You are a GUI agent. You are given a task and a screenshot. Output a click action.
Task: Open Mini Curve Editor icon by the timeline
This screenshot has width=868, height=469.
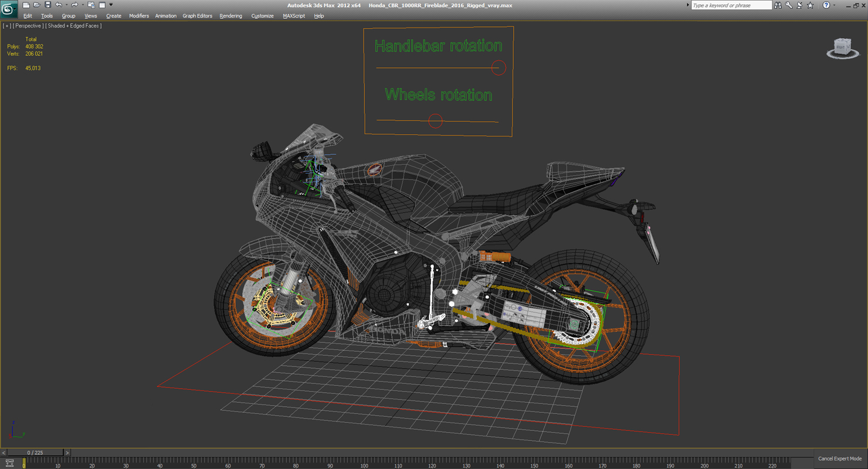pos(9,463)
